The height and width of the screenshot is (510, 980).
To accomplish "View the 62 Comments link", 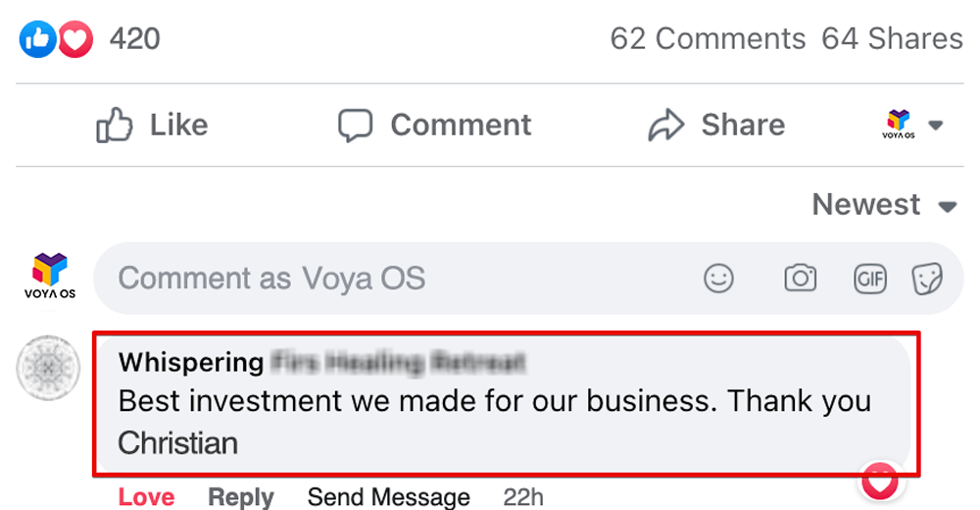I will (x=708, y=39).
